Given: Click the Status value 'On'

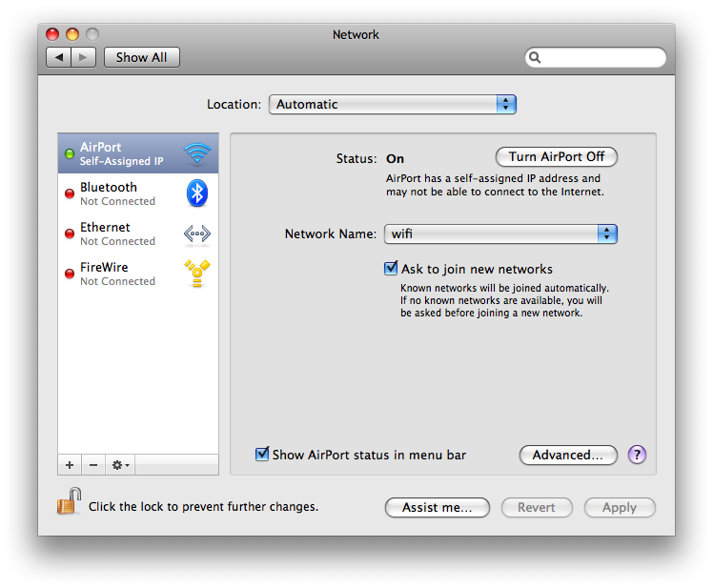Looking at the screenshot, I should 395,159.
